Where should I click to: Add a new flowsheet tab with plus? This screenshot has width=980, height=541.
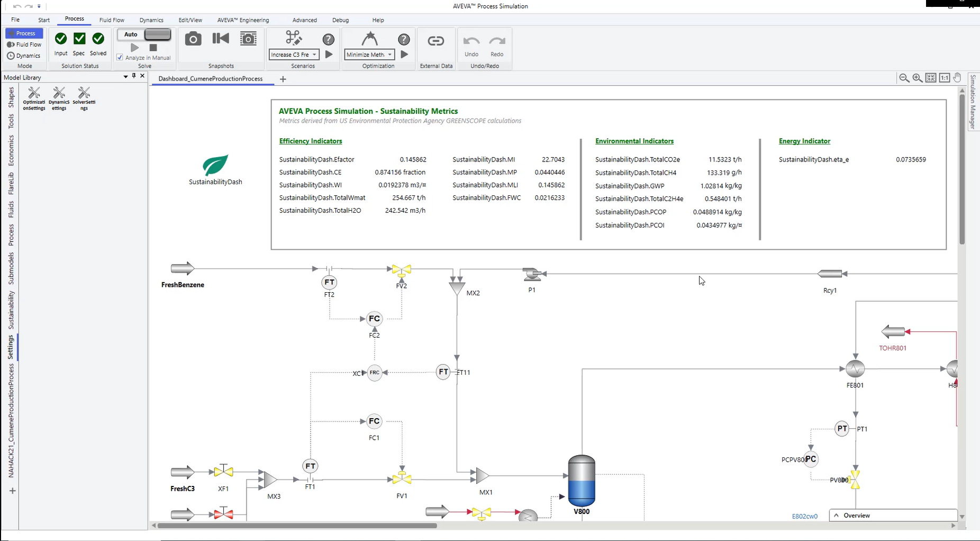pyautogui.click(x=283, y=79)
